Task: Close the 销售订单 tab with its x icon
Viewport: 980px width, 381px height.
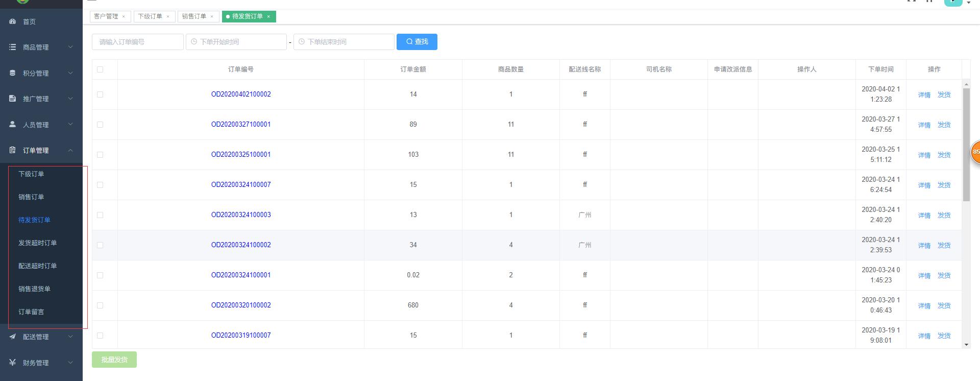Action: (x=212, y=16)
